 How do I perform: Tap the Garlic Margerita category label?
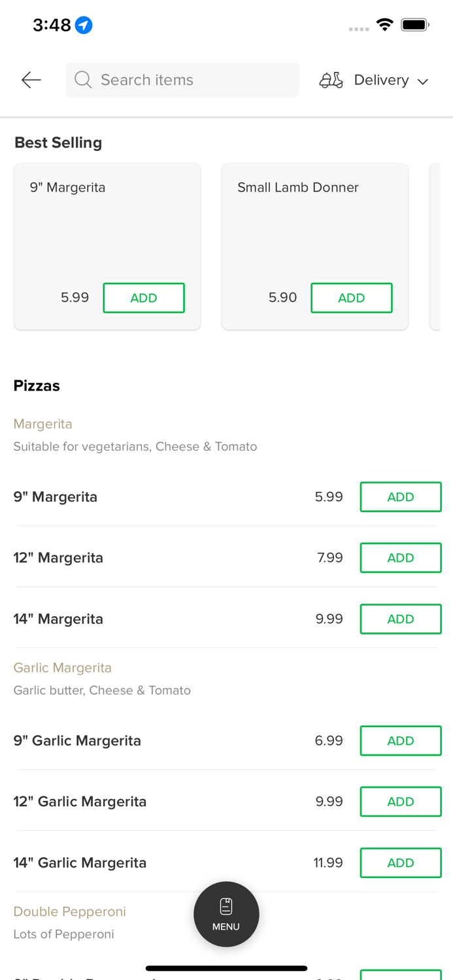click(x=63, y=668)
